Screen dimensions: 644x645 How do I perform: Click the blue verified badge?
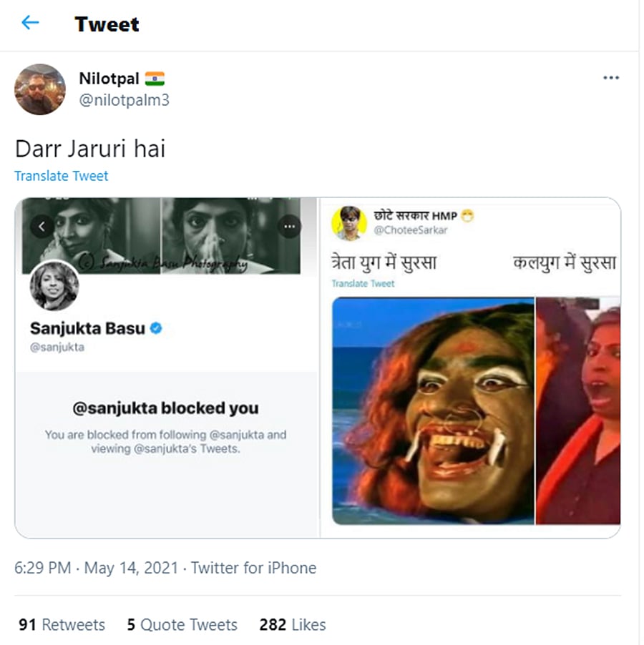[x=157, y=328]
